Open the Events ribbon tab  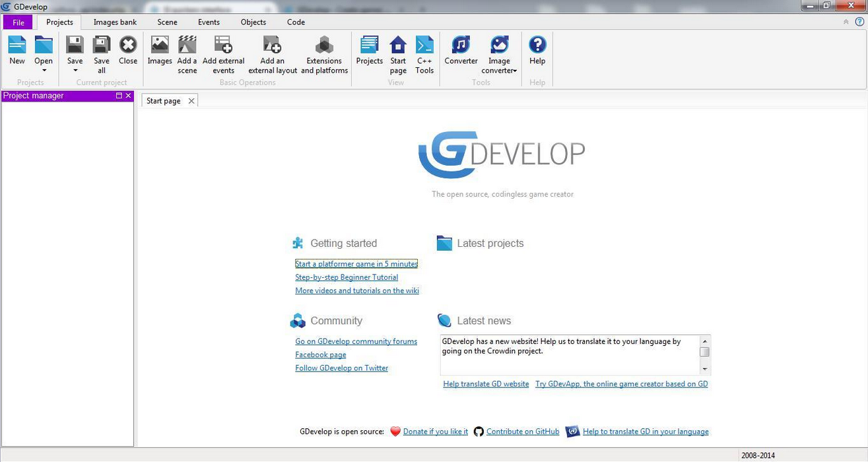tap(209, 22)
